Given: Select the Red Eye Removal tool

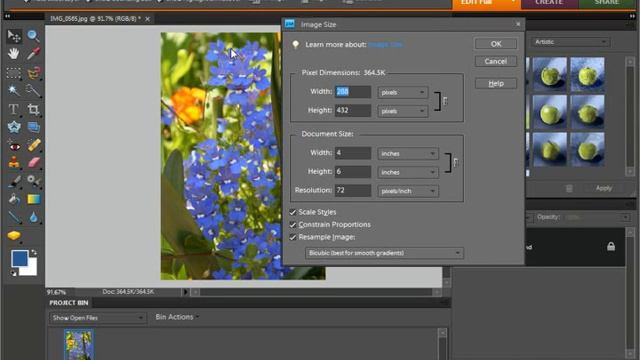Looking at the screenshot, I should point(14,146).
